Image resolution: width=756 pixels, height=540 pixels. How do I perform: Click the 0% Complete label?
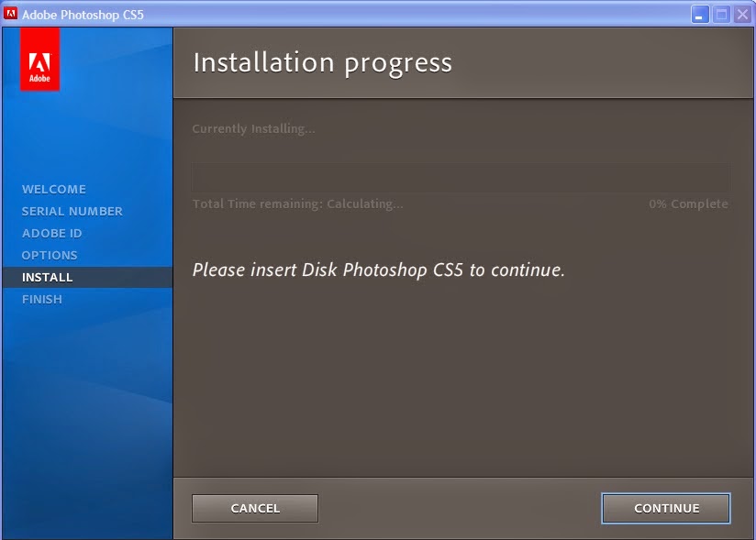click(x=687, y=204)
